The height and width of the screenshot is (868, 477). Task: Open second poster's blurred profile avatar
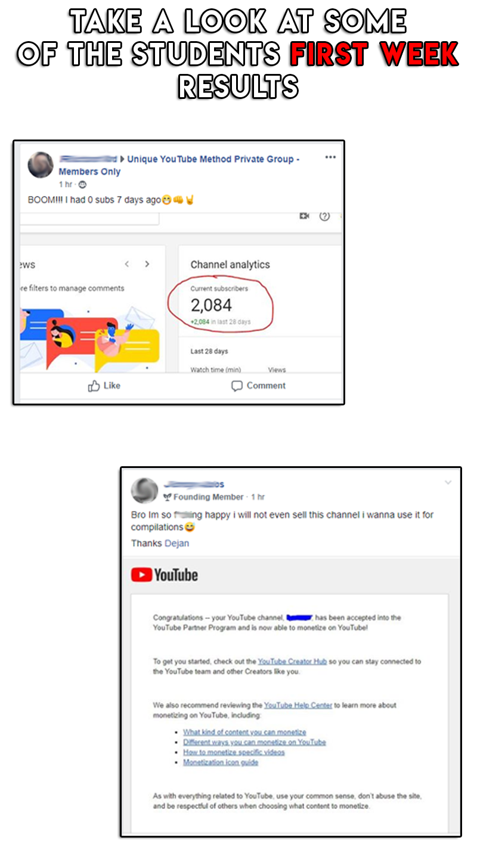(x=144, y=491)
